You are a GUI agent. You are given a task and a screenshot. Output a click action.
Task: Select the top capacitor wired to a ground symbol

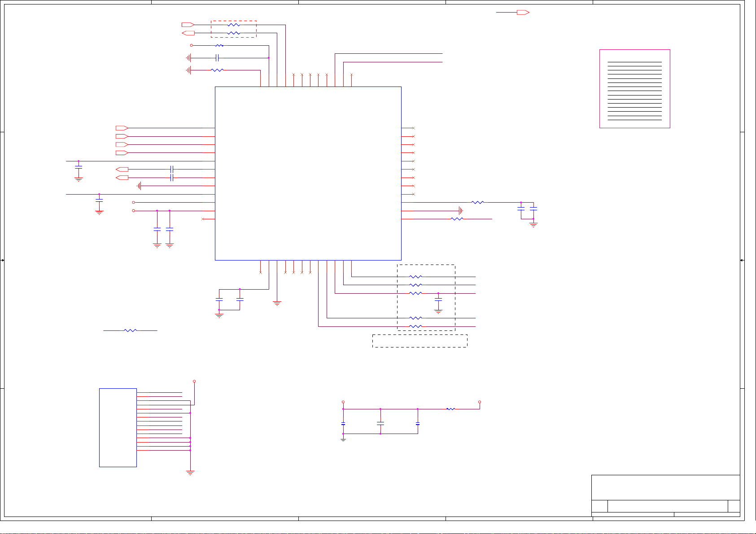pyautogui.click(x=217, y=58)
